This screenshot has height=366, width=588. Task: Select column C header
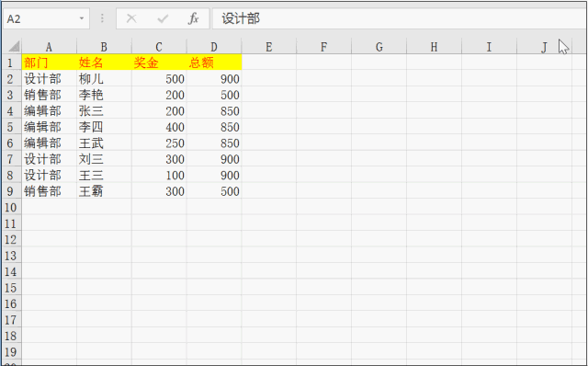[x=159, y=47]
